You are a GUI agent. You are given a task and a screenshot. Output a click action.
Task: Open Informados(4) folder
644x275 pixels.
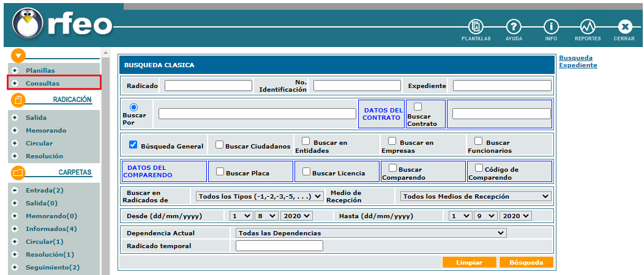click(x=51, y=229)
